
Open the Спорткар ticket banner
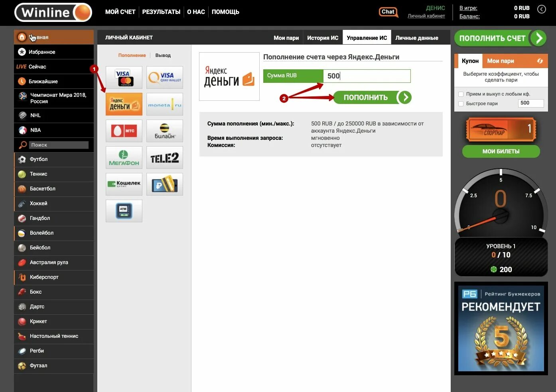(501, 129)
